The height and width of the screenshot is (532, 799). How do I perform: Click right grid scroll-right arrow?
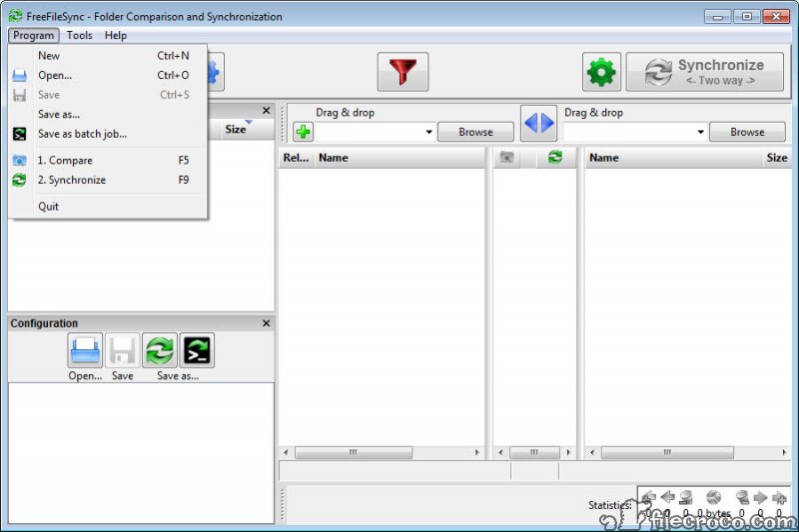784,452
